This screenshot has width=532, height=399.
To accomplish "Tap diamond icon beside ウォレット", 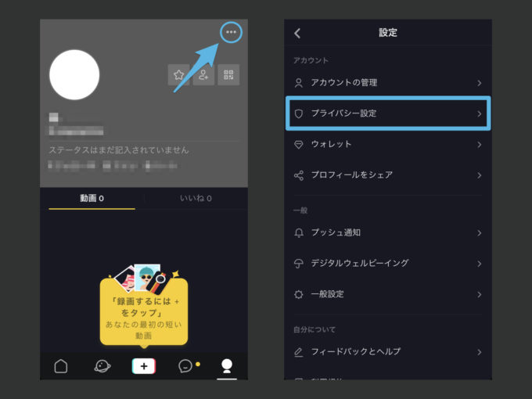I will click(299, 145).
